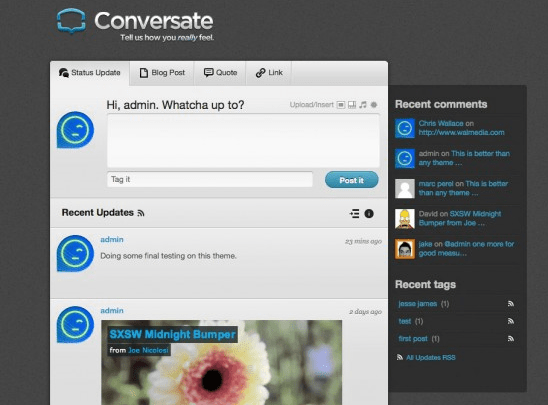Screen dimensions: 548x405
Task: Toggle the threaded list view icon
Action: tap(354, 214)
